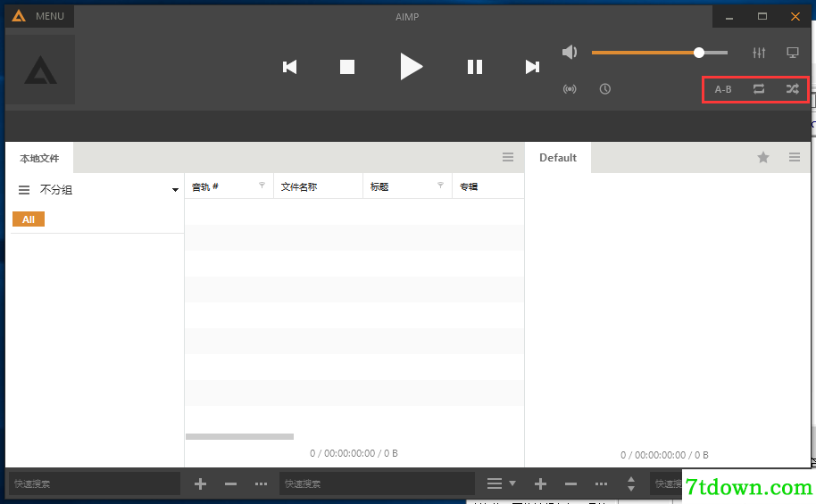Toggle A-B repeat section
This screenshot has height=504, width=816.
coord(723,89)
